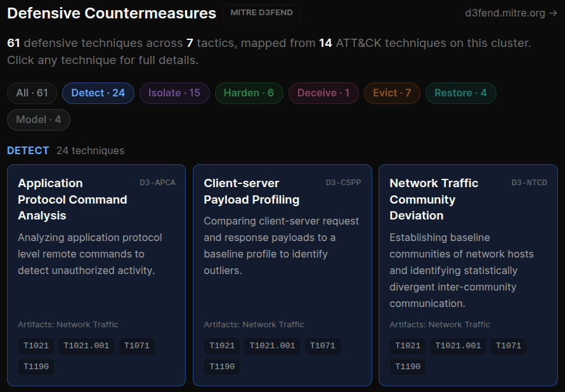Click 'Analyzing application protocol' description text
Viewport: 565px width, 392px height.
90,254
